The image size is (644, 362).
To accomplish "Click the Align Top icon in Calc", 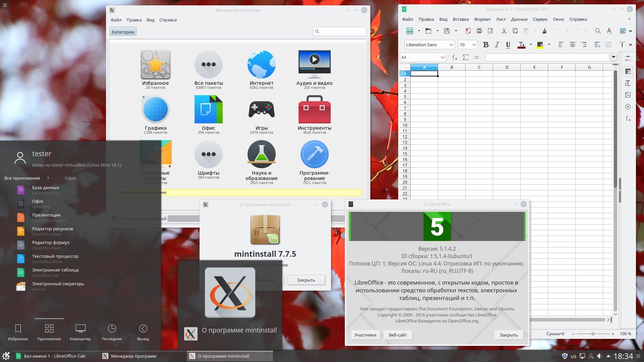I will pos(622,45).
